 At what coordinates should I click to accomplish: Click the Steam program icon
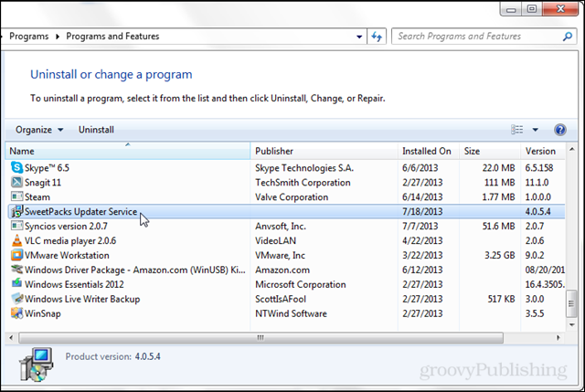tap(16, 196)
